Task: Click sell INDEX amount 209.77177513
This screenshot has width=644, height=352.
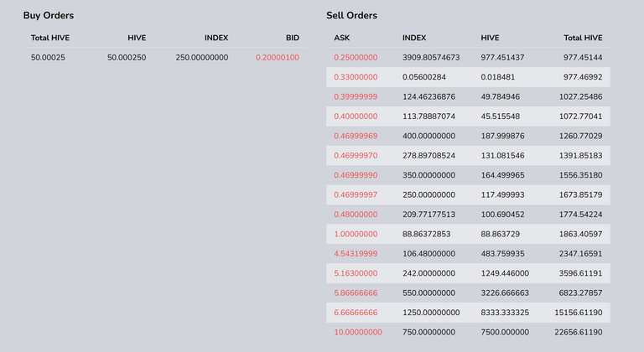Action: click(x=428, y=215)
